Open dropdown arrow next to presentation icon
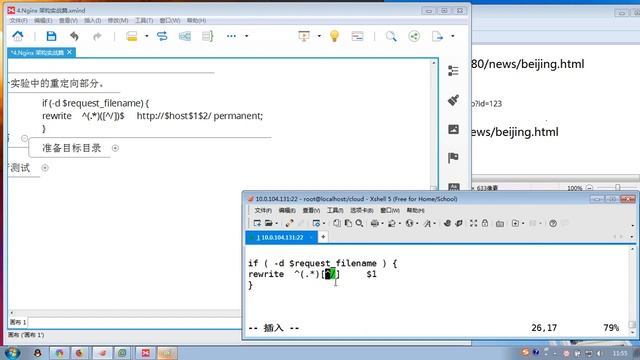The image size is (640, 360). 319,36
